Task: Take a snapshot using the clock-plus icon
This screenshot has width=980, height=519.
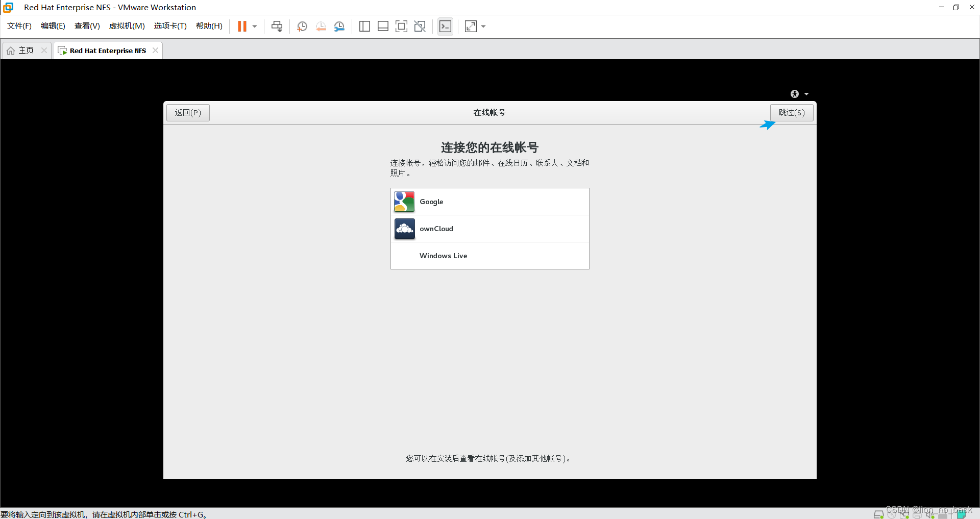Action: pyautogui.click(x=302, y=27)
